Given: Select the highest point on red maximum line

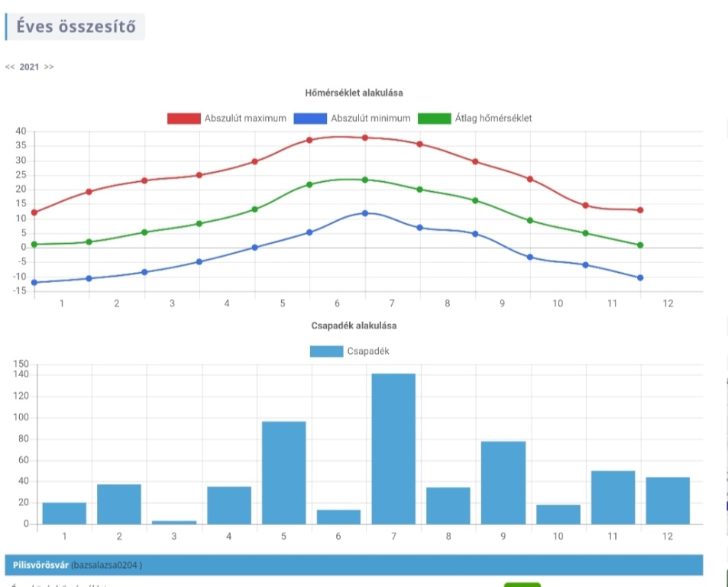Looking at the screenshot, I should click(x=365, y=138).
